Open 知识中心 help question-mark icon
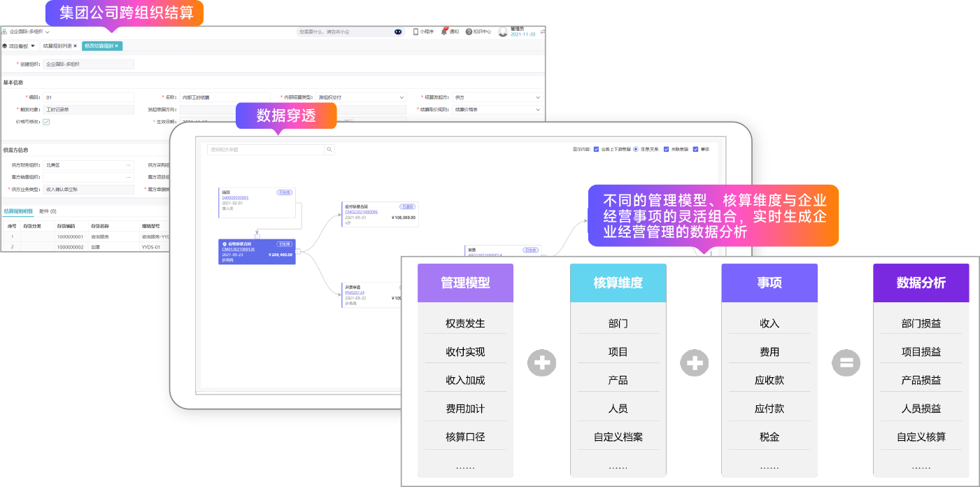The width and height of the screenshot is (980, 487). point(469,31)
